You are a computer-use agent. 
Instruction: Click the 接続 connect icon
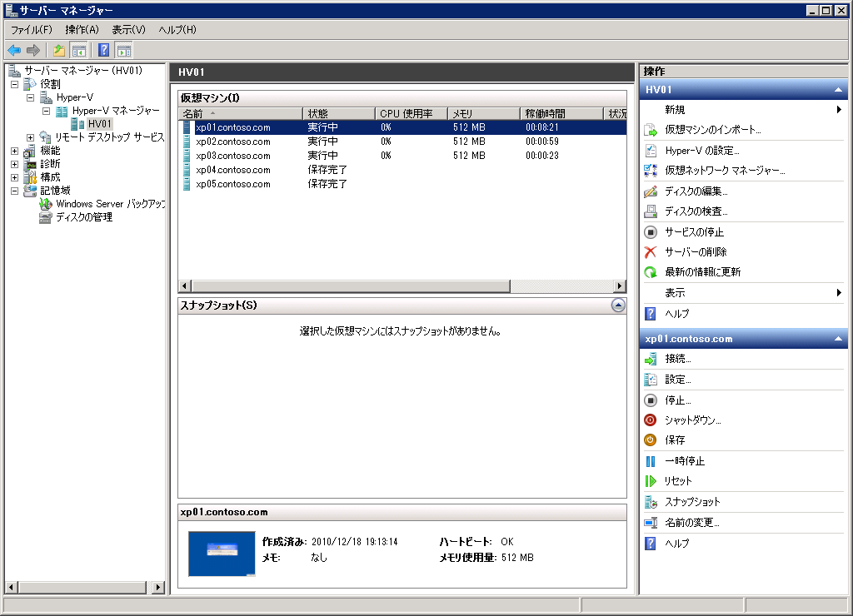click(651, 359)
